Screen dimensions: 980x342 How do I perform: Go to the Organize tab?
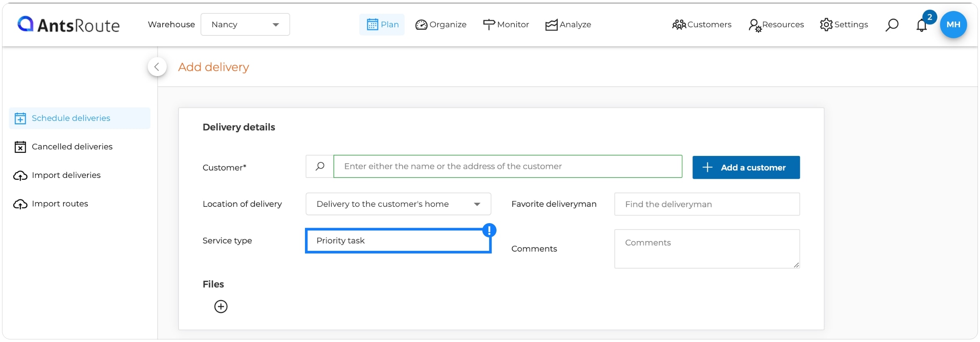[x=441, y=24]
